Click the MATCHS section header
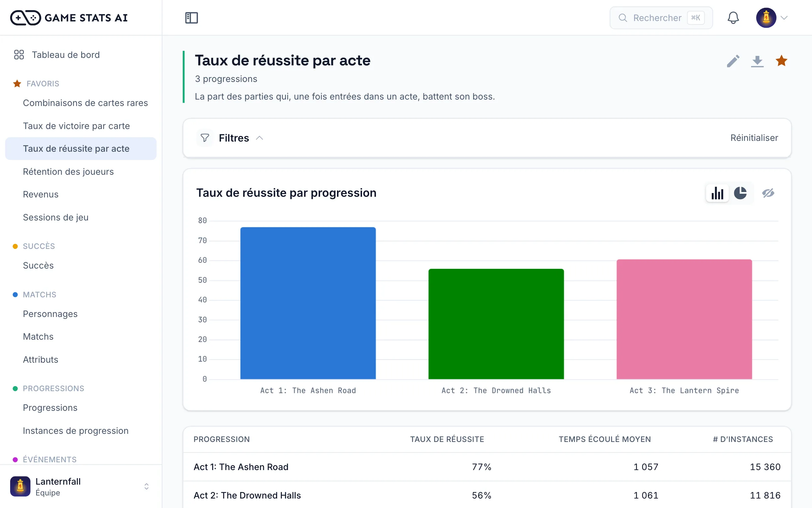This screenshot has width=812, height=508. point(40,295)
